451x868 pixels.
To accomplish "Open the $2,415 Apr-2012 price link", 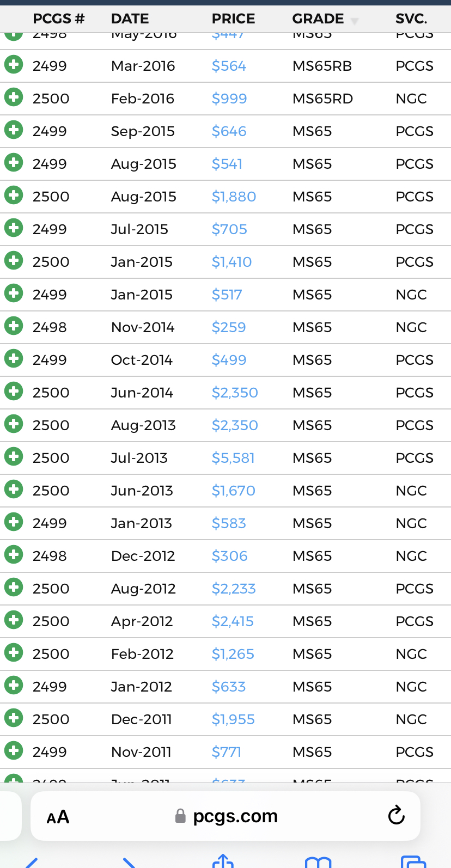I will tap(233, 621).
